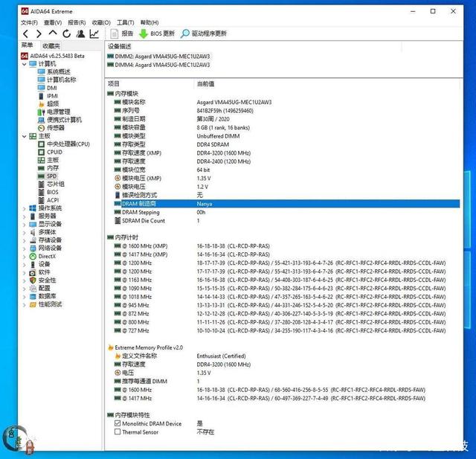Image resolution: width=476 pixels, height=459 pixels.
Task: Click the 驱动程序更新 button
Action: pos(204,33)
